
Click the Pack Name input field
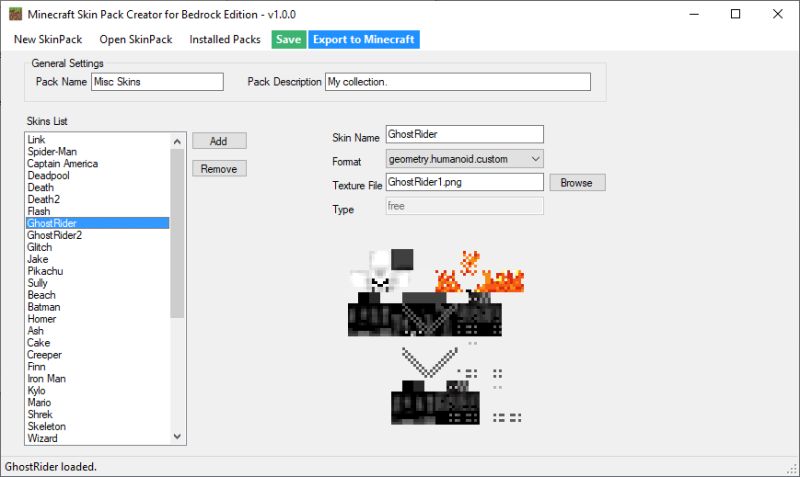click(157, 82)
